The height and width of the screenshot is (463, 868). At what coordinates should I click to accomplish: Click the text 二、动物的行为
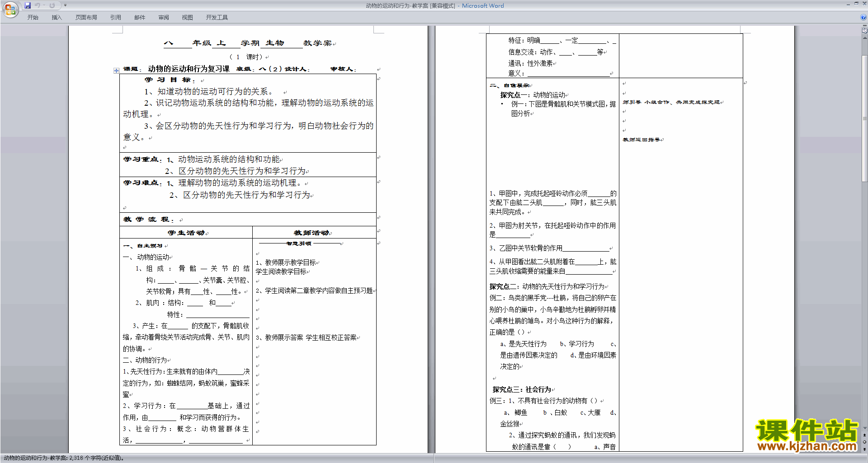145,360
